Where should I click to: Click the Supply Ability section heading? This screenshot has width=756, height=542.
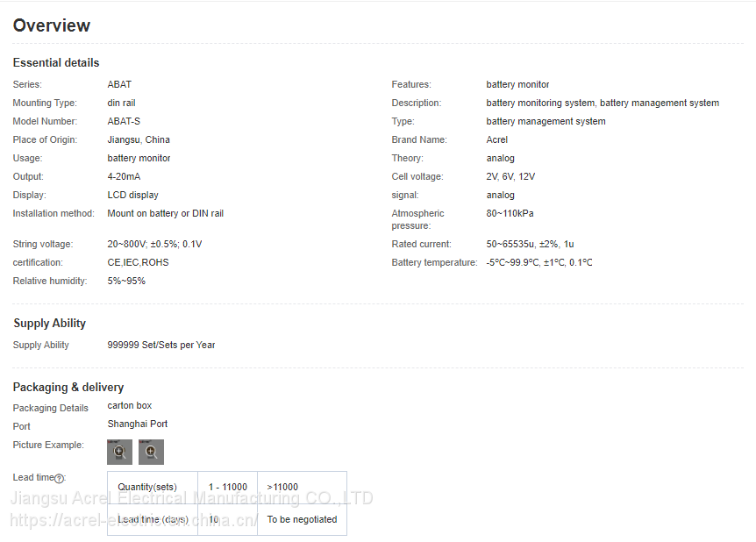pos(49,324)
